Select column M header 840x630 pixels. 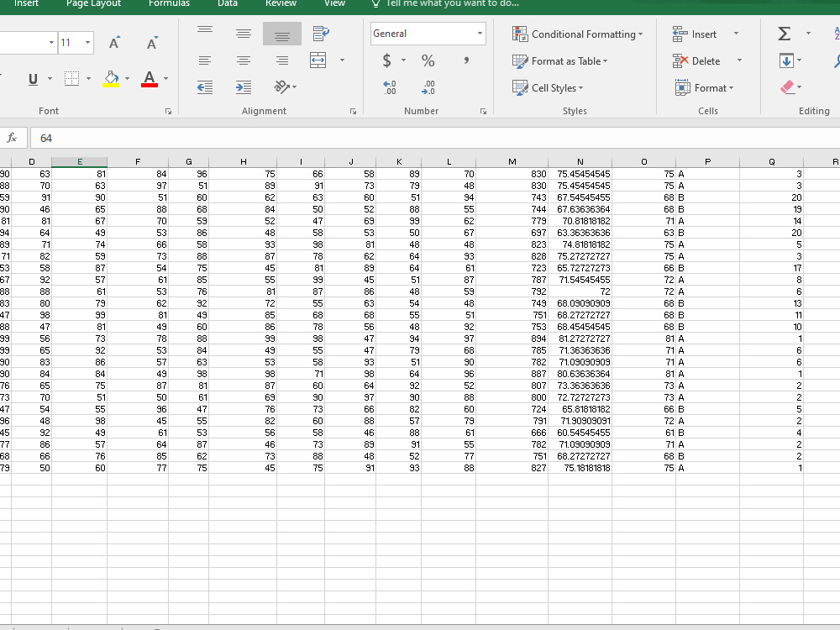512,162
